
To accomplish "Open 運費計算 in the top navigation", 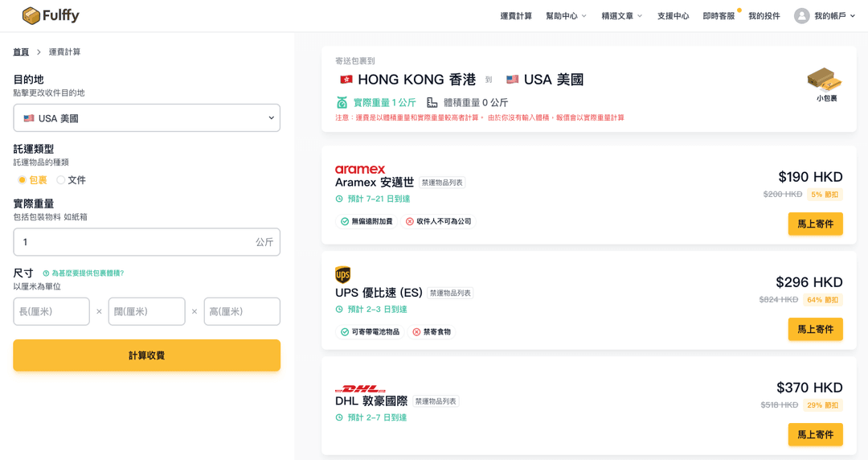I will [516, 16].
